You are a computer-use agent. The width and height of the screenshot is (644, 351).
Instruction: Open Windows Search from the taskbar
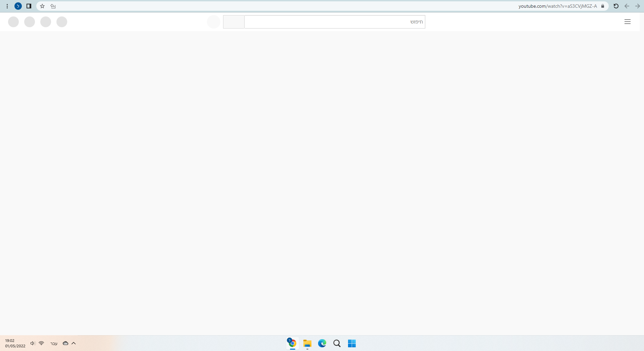point(337,343)
